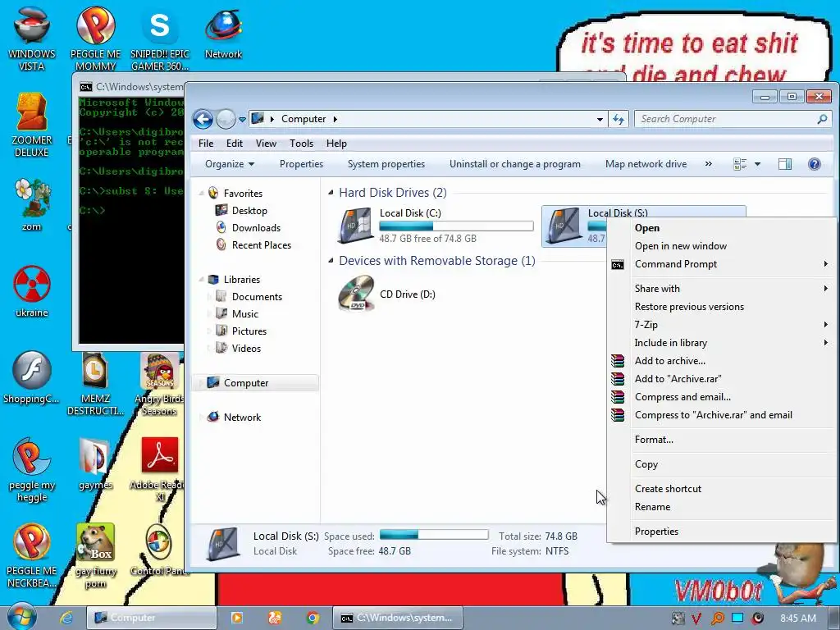Choose Add to archive...

coord(722,361)
